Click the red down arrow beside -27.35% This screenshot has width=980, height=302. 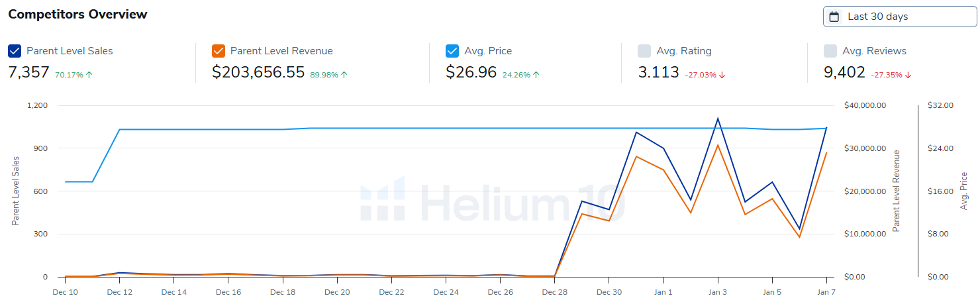click(908, 75)
